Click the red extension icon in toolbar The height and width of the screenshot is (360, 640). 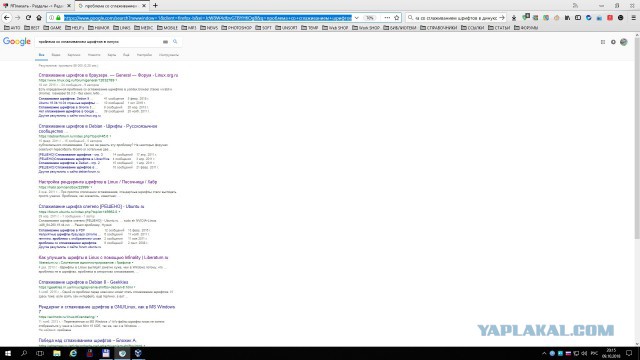coord(610,18)
